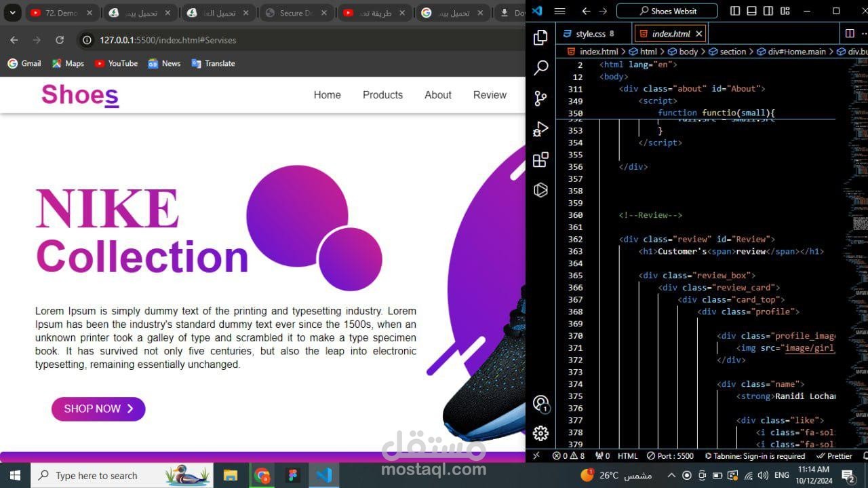The height and width of the screenshot is (488, 868).
Task: Customize the VS Code layout
Action: click(x=785, y=11)
